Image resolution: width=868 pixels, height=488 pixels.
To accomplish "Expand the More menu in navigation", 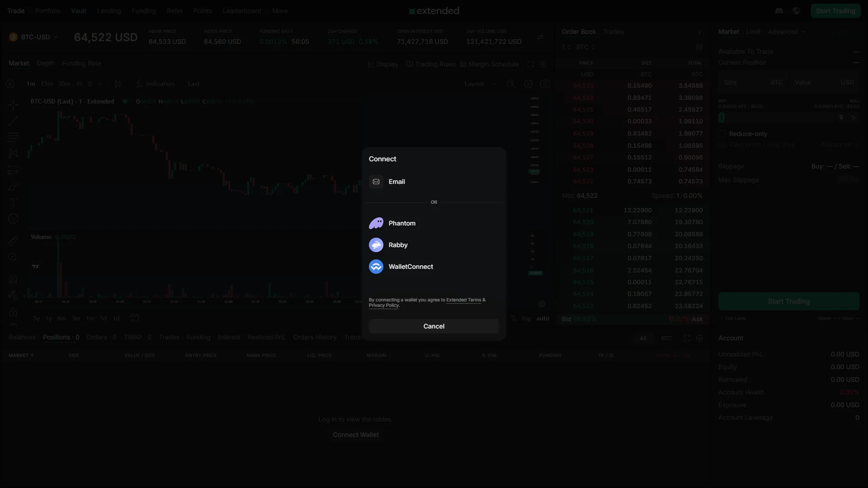I will pyautogui.click(x=280, y=11).
